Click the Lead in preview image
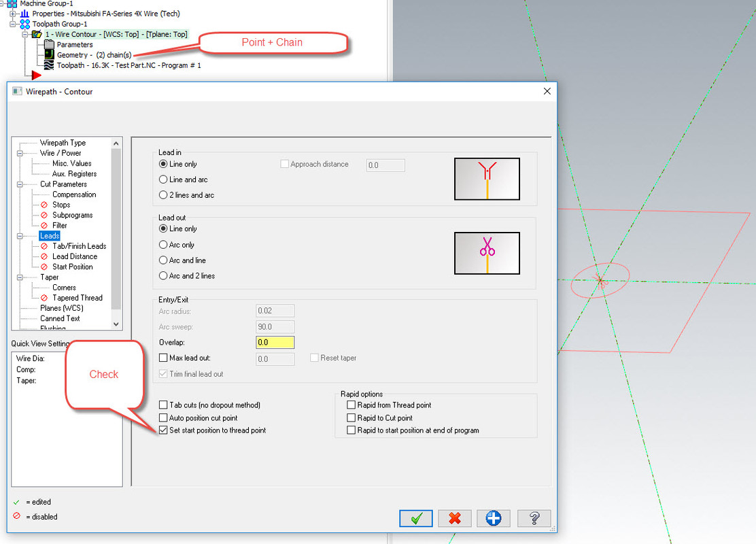 pos(487,179)
